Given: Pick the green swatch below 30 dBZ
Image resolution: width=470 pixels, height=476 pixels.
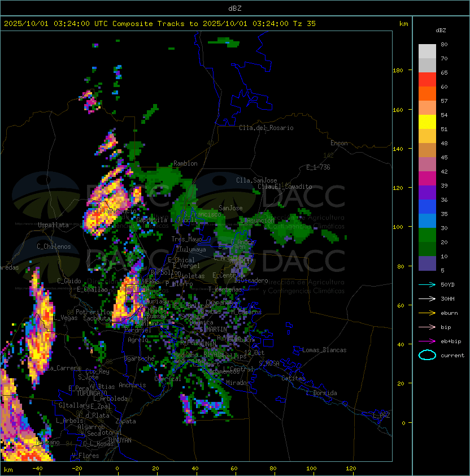Looking at the screenshot, I should pos(427,235).
